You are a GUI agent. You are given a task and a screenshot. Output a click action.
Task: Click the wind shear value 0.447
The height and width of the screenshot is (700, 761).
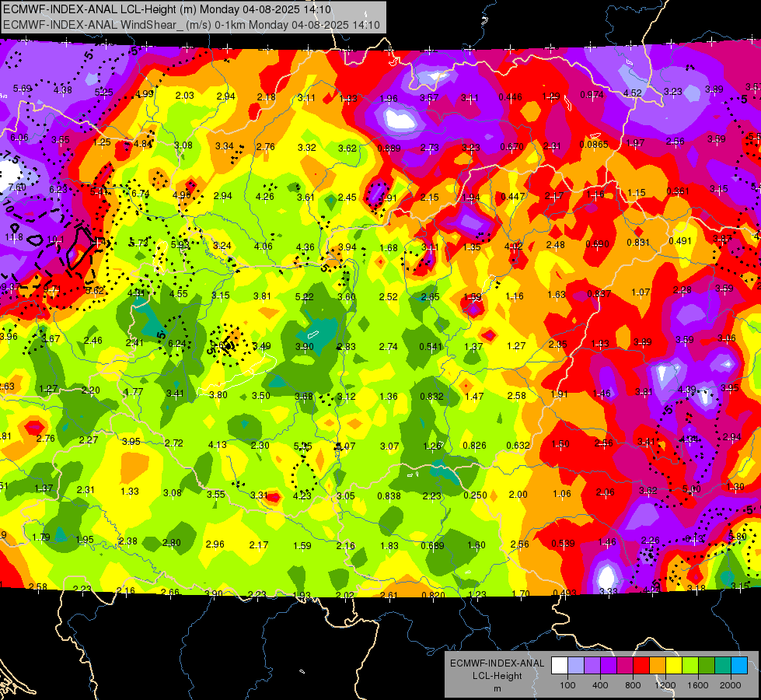point(512,196)
